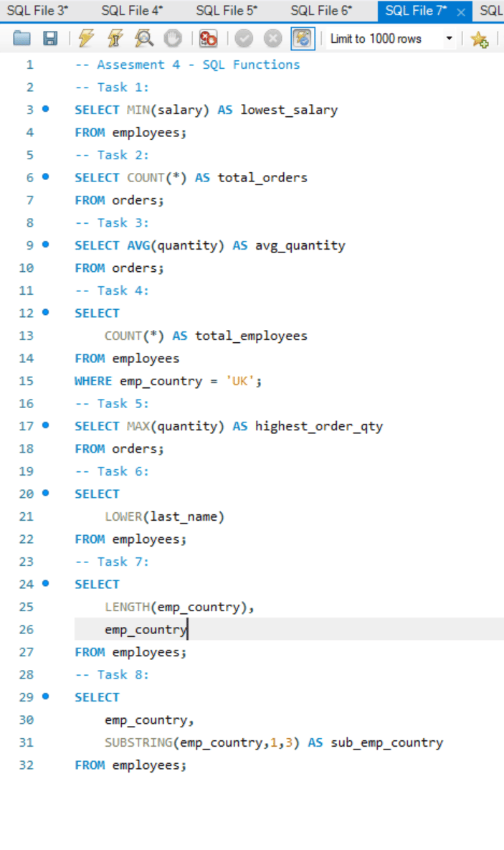Commit the transaction with the checkmark icon
Viewport: 504px width, 850px height.
[244, 39]
